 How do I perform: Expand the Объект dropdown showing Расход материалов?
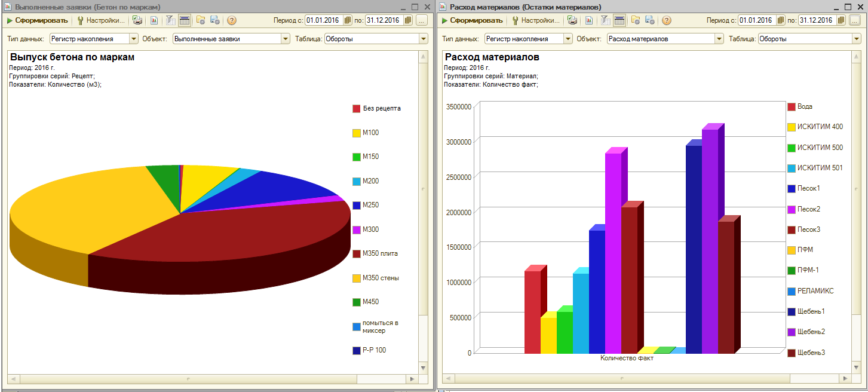click(x=719, y=39)
